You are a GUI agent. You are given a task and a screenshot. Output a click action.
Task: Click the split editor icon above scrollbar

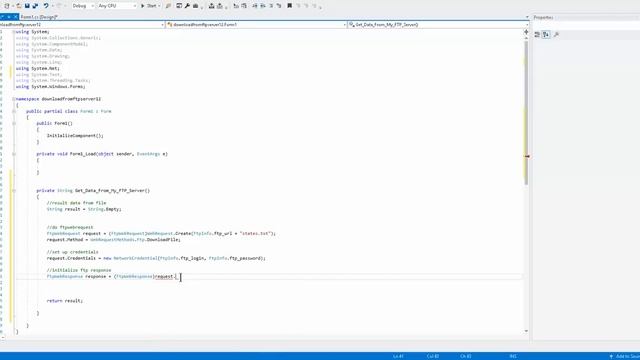526,31
